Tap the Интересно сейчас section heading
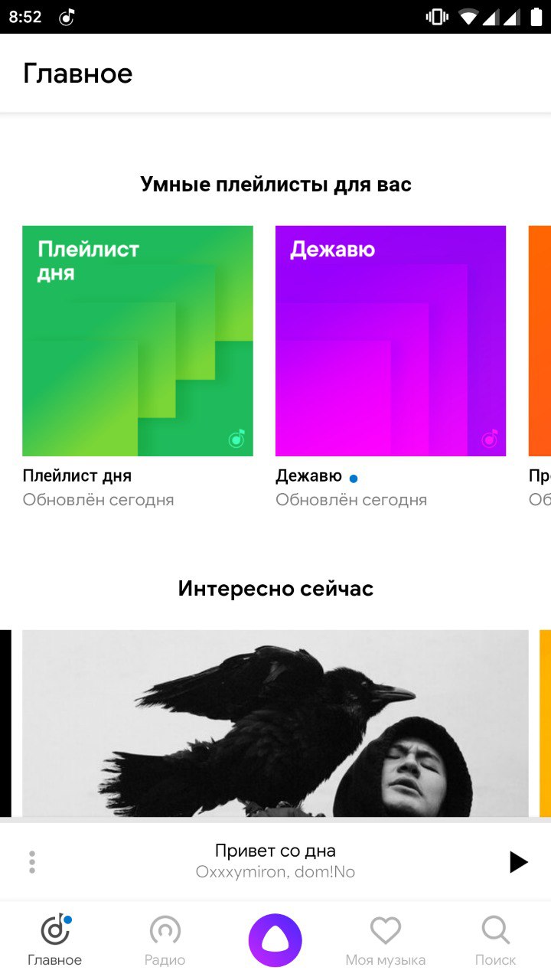This screenshot has width=551, height=980. 275,588
